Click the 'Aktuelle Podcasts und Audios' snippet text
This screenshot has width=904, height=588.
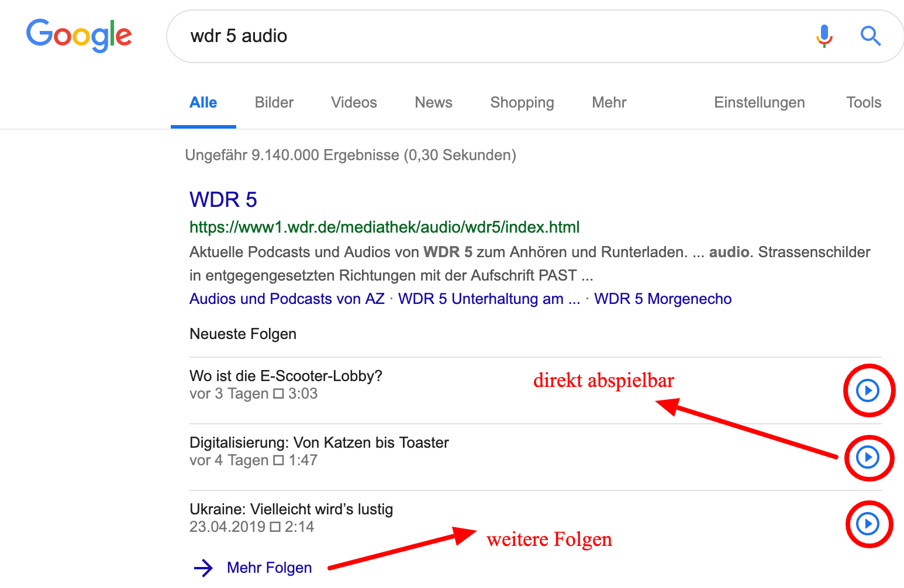click(530, 264)
